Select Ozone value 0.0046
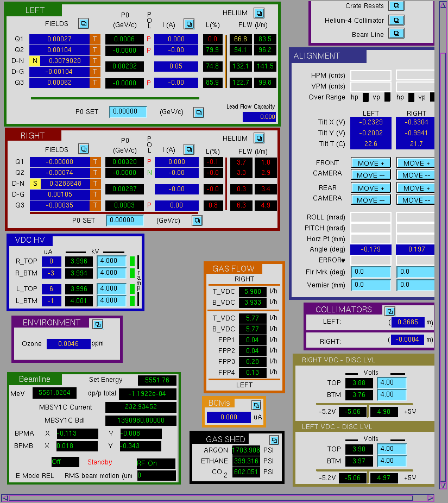Image resolution: width=448 pixels, height=503 pixels. coord(68,343)
